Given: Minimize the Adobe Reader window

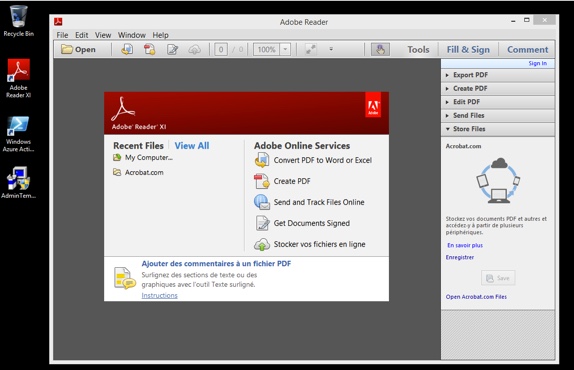Looking at the screenshot, I should [513, 21].
